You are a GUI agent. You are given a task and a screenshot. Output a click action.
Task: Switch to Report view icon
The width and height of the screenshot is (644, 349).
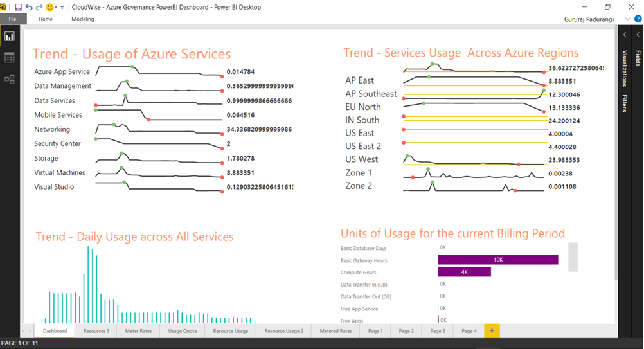[10, 37]
